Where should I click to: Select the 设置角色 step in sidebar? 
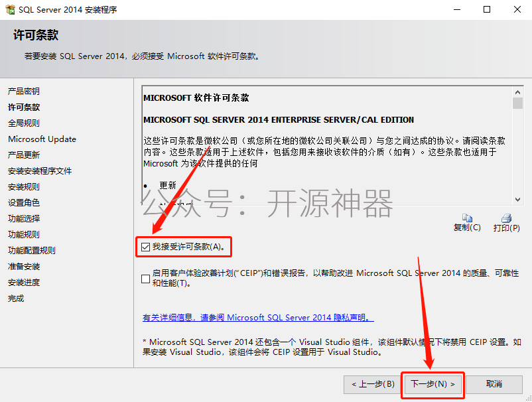pos(24,203)
